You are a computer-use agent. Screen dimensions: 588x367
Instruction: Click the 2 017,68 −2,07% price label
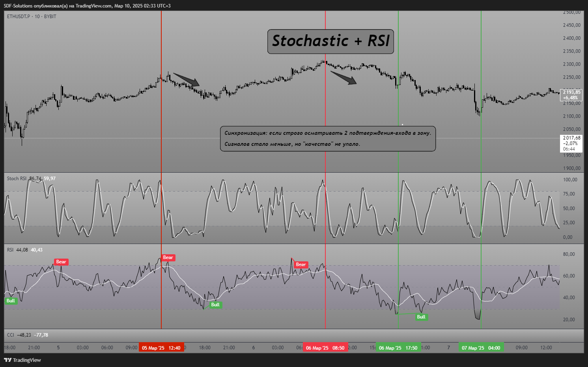click(571, 143)
